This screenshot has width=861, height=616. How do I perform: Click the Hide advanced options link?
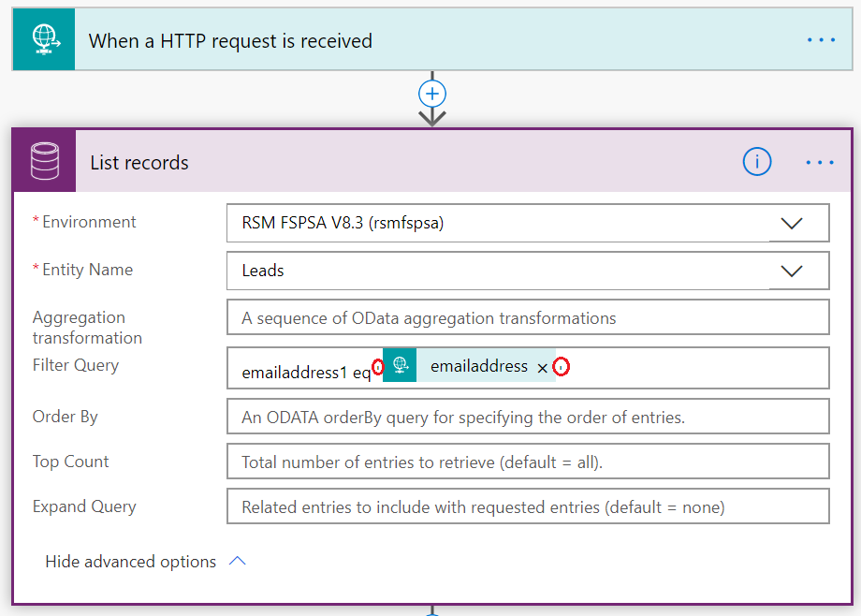coord(131,562)
